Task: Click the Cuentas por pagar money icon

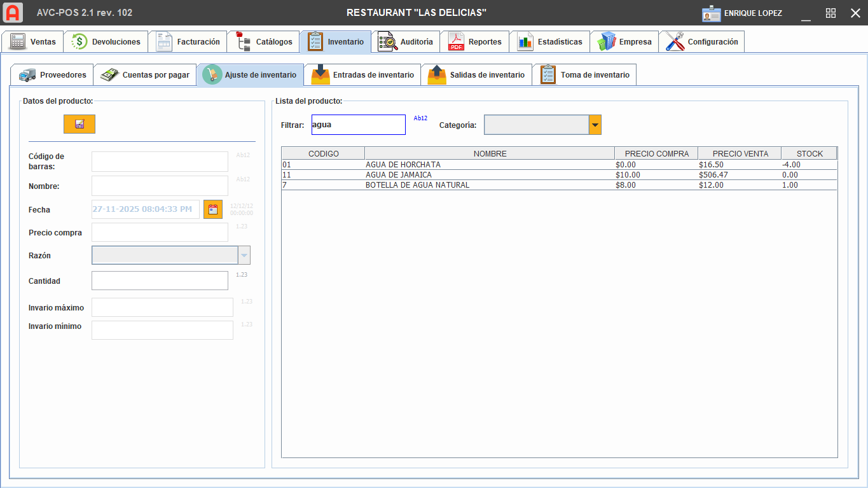Action: [x=108, y=74]
